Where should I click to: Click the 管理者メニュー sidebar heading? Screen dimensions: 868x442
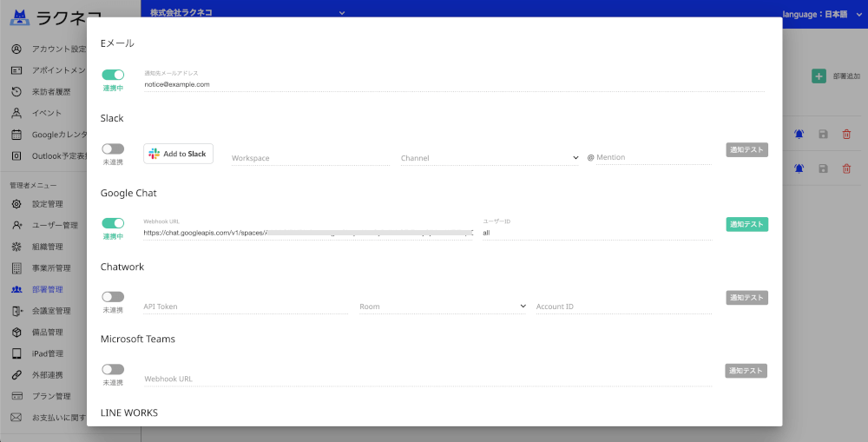point(33,186)
